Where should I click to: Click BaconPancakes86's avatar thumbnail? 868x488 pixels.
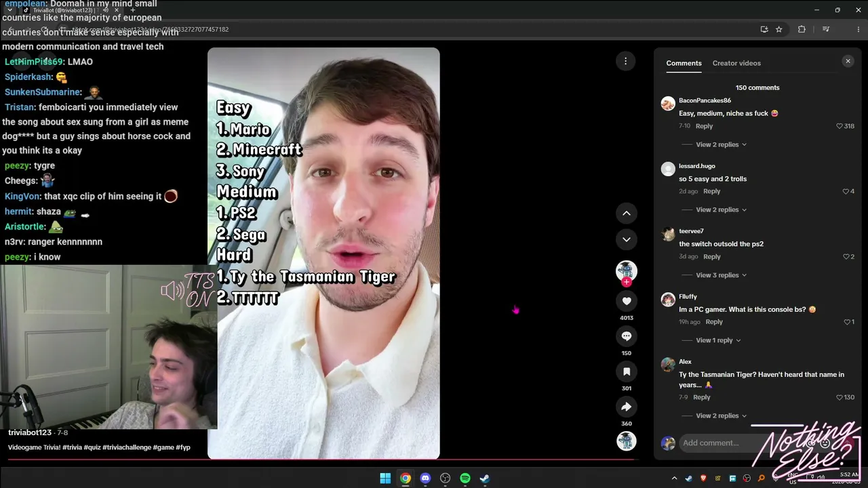668,103
